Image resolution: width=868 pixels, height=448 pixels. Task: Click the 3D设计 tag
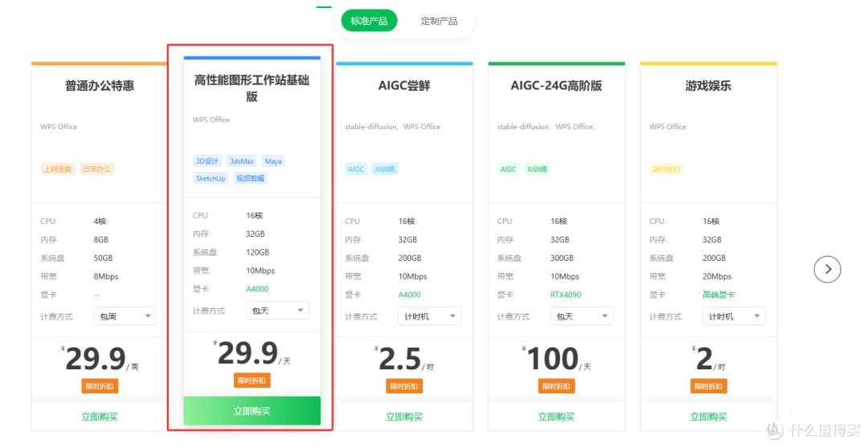pyautogui.click(x=207, y=161)
